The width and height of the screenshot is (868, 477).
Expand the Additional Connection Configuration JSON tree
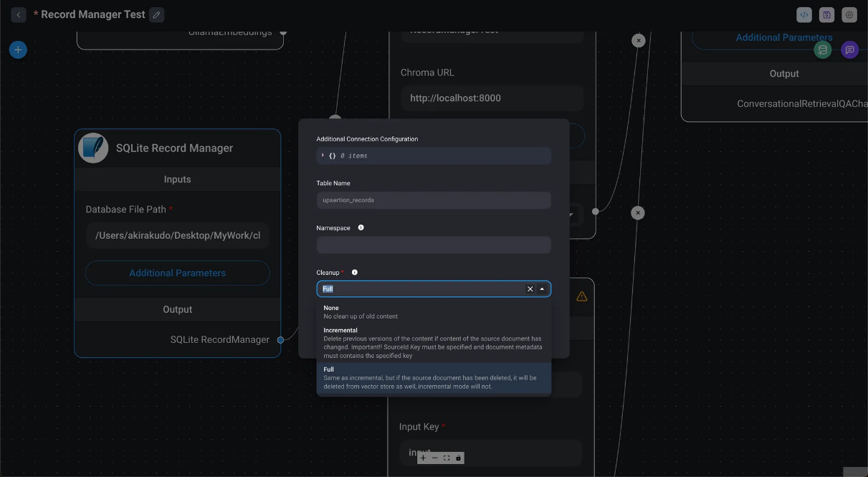pyautogui.click(x=323, y=155)
